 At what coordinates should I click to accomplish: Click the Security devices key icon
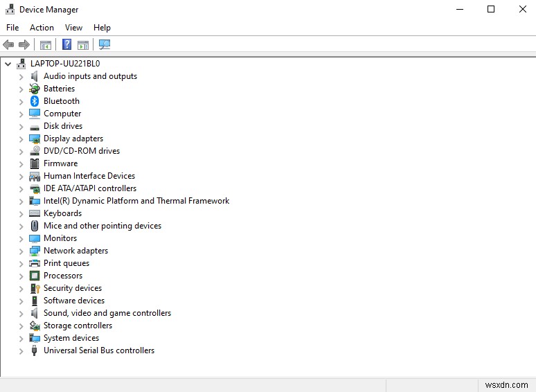pyautogui.click(x=35, y=288)
